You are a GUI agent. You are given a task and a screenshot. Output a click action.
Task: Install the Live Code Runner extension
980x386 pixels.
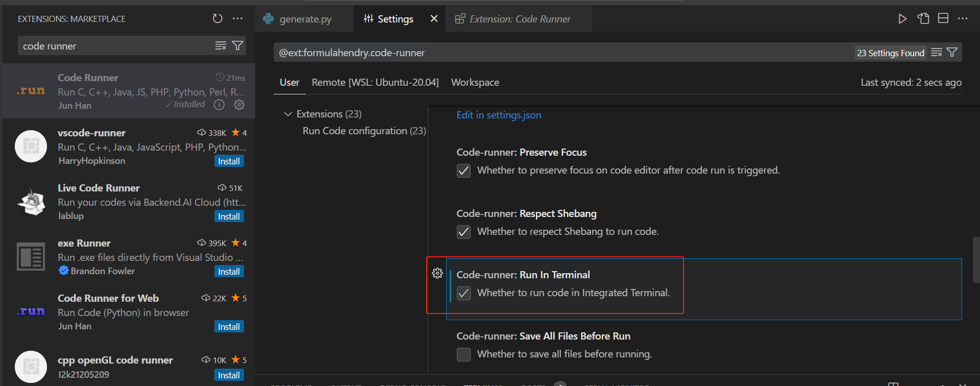point(229,216)
